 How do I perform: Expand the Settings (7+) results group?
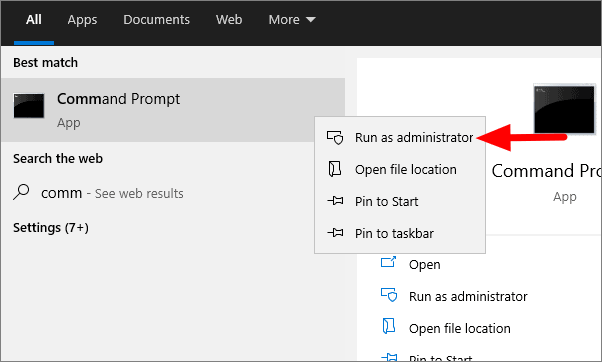coord(51,228)
